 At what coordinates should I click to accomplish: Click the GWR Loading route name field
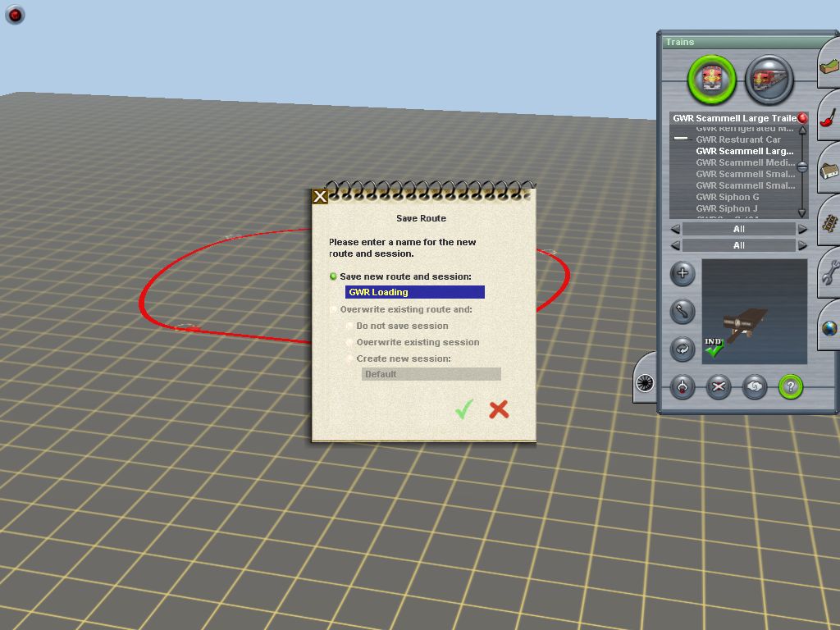[414, 292]
